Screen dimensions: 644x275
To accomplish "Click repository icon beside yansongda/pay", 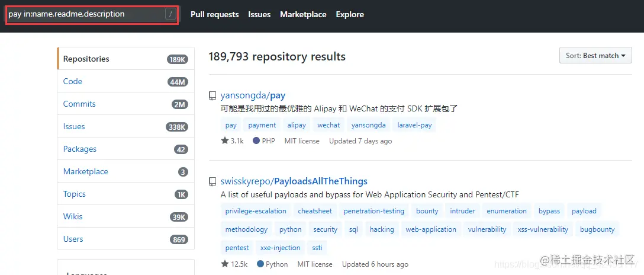I will (x=212, y=96).
